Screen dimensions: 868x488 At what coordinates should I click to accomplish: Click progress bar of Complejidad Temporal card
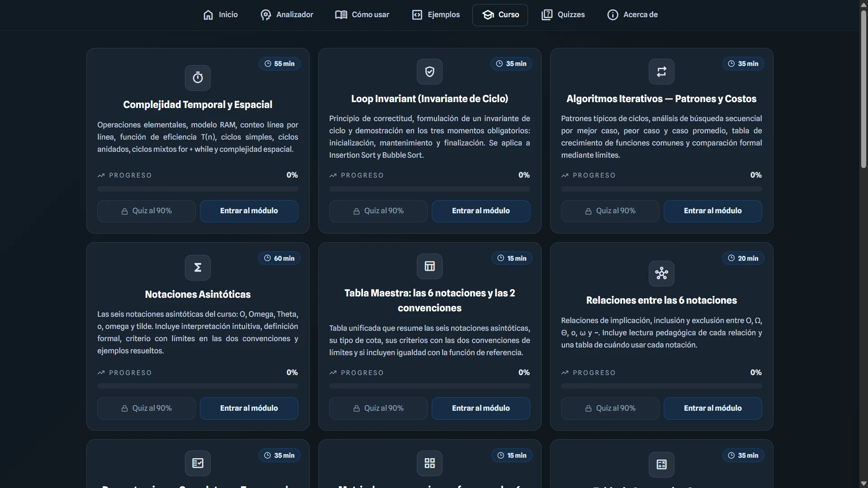pyautogui.click(x=198, y=189)
